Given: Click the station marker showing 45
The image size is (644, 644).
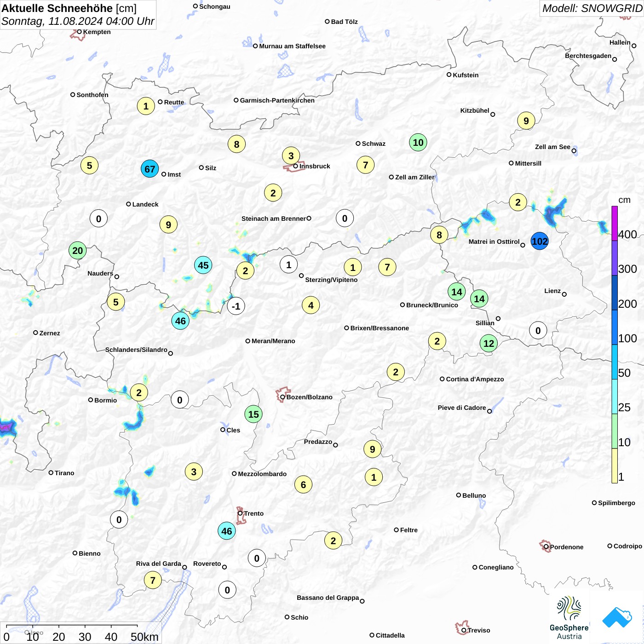Looking at the screenshot, I should tap(203, 265).
